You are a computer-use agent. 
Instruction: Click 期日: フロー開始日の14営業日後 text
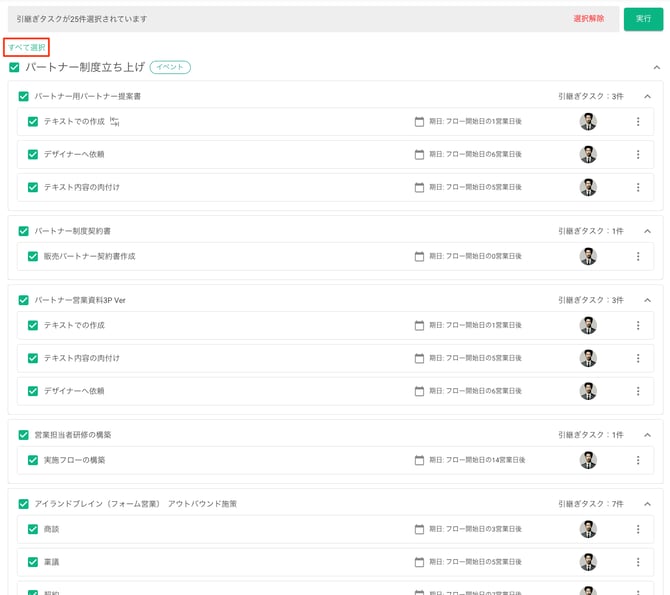477,460
